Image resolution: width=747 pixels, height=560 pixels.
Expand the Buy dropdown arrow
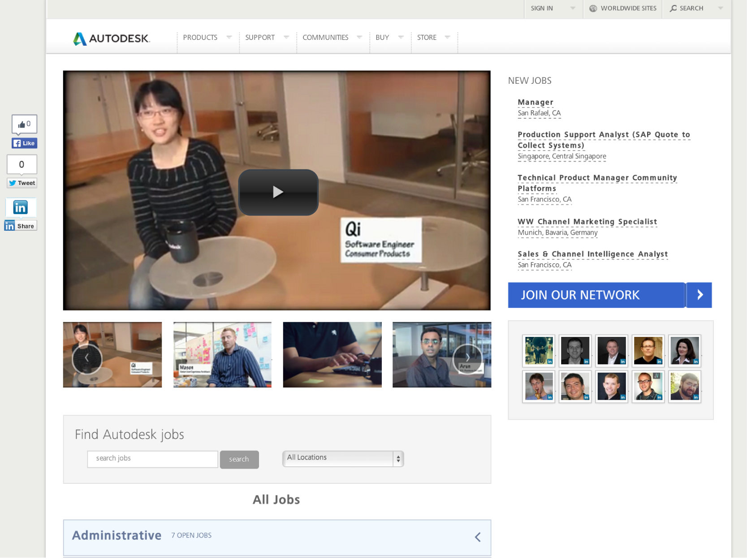(x=401, y=37)
